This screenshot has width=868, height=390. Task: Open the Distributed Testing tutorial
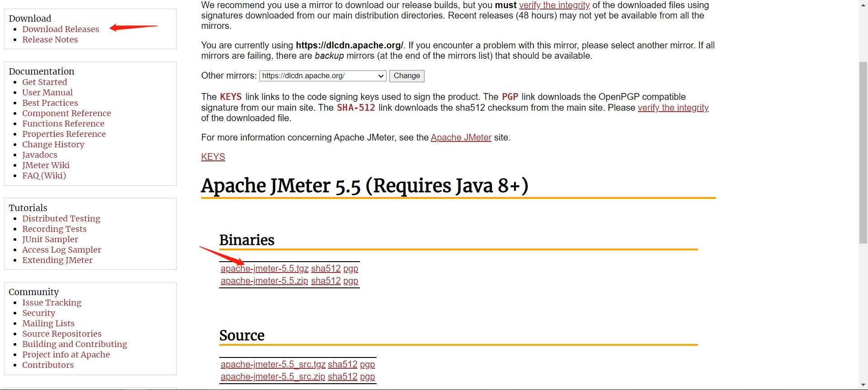[x=61, y=219]
